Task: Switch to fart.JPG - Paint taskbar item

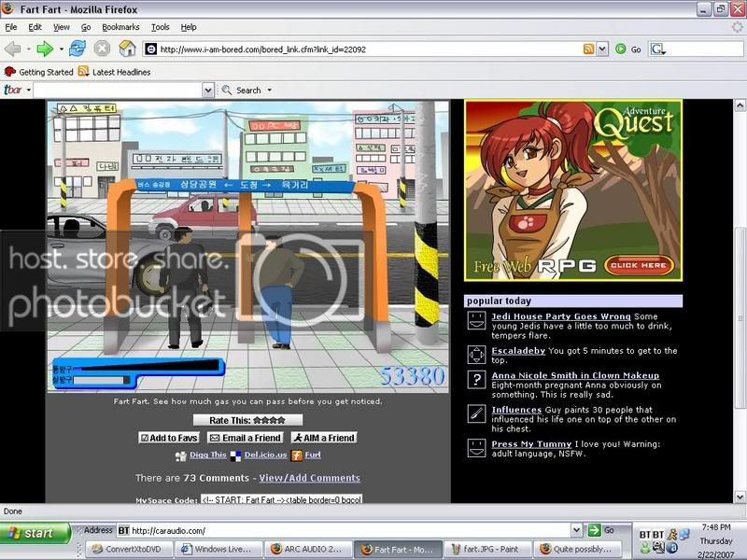Action: tap(486, 549)
